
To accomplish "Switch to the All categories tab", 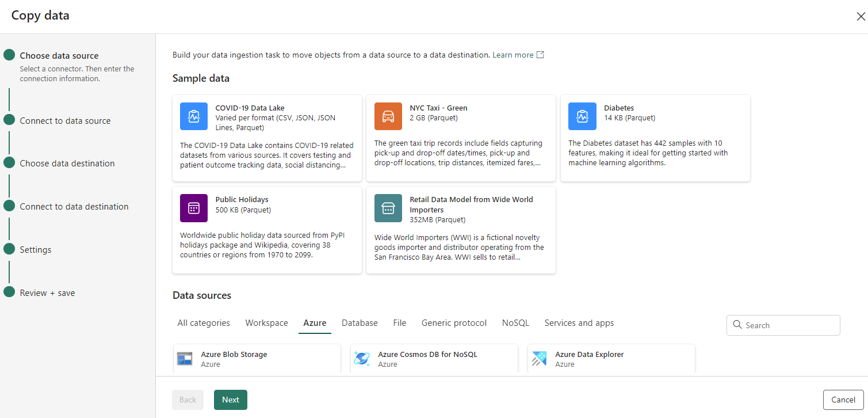I will click(x=203, y=322).
